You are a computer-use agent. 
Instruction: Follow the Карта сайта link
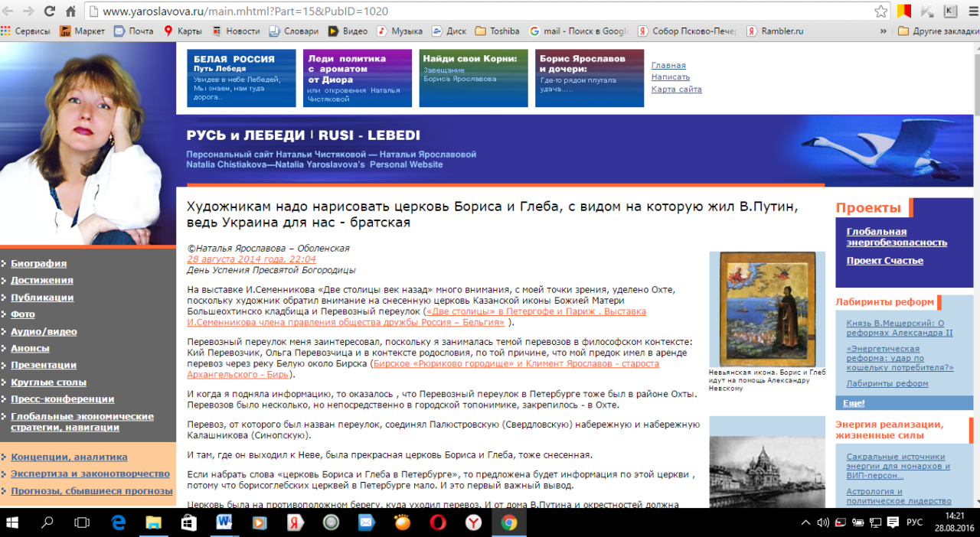pos(677,89)
